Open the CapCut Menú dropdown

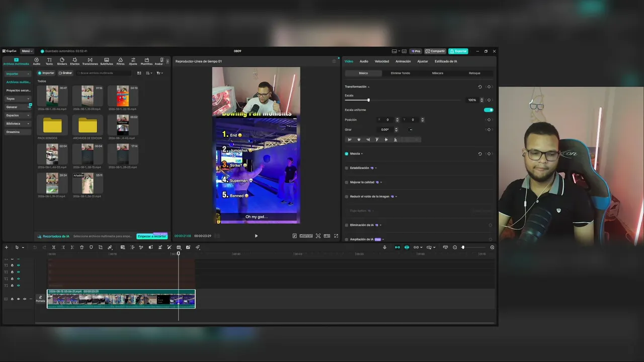(27, 51)
